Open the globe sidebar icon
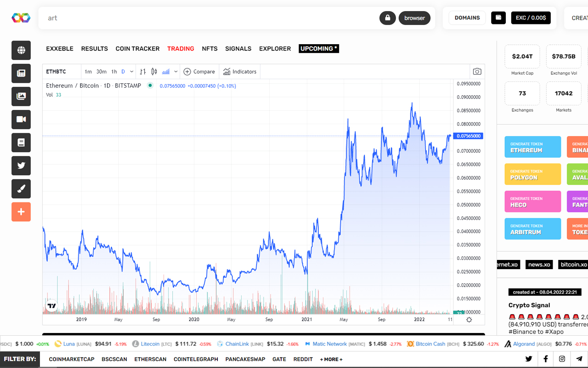 coord(21,50)
